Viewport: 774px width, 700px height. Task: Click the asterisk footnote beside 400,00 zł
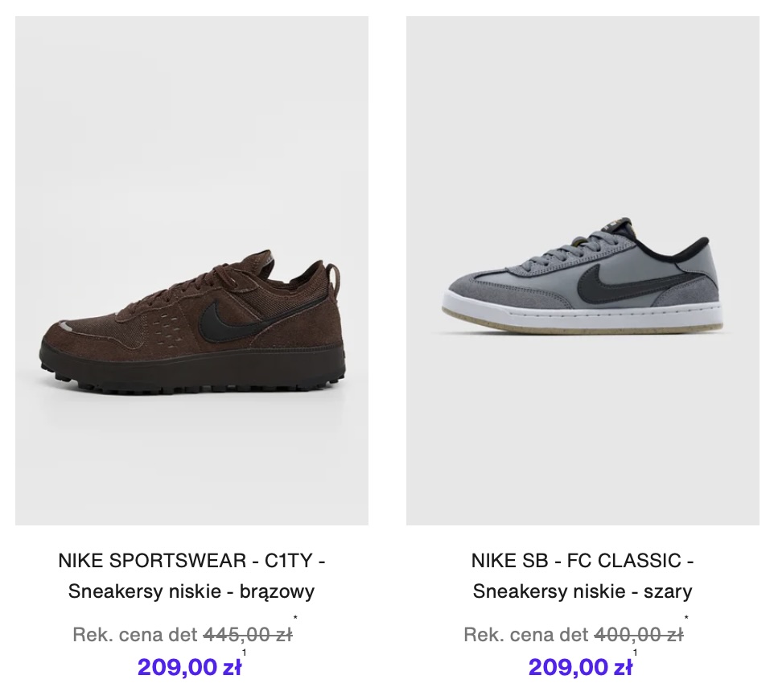point(686,619)
